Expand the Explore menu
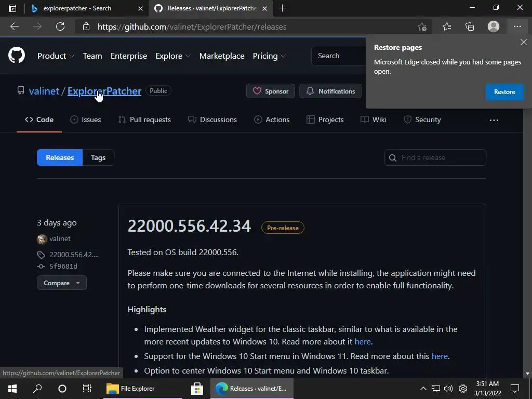 click(x=173, y=56)
